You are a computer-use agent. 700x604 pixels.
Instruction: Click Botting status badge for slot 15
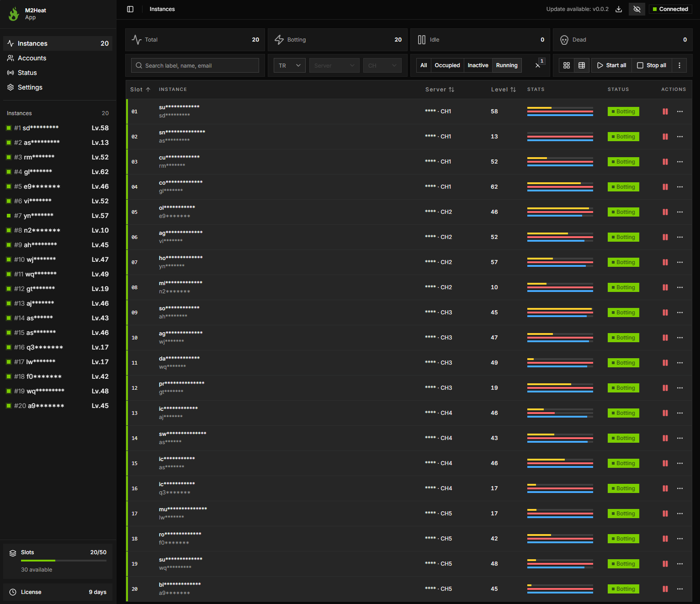623,463
